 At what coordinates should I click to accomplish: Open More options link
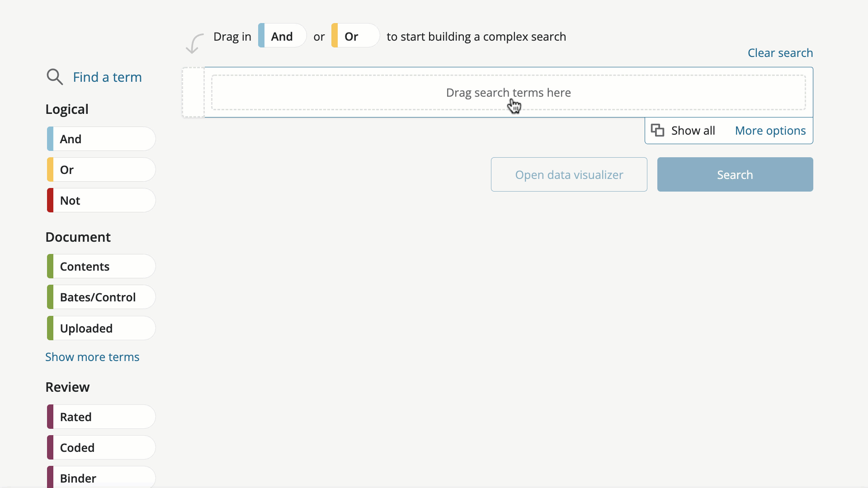tap(770, 131)
